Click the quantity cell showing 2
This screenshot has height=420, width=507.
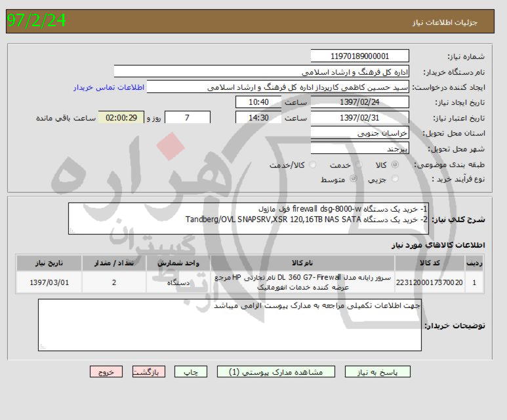114,282
